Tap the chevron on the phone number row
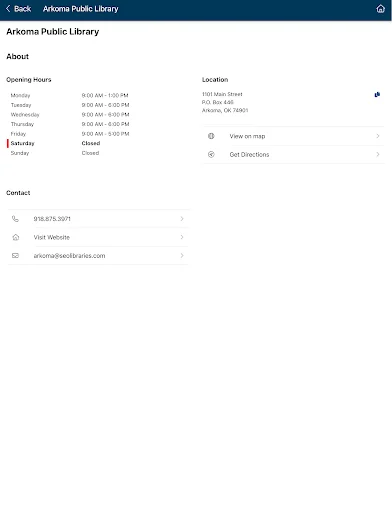The image size is (392, 512). pos(182,219)
